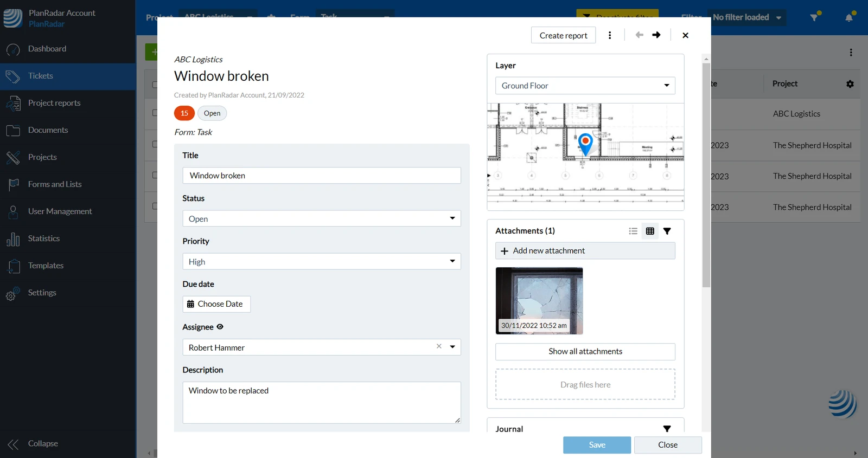The height and width of the screenshot is (458, 868).
Task: Click the Project column header
Action: [x=784, y=83]
